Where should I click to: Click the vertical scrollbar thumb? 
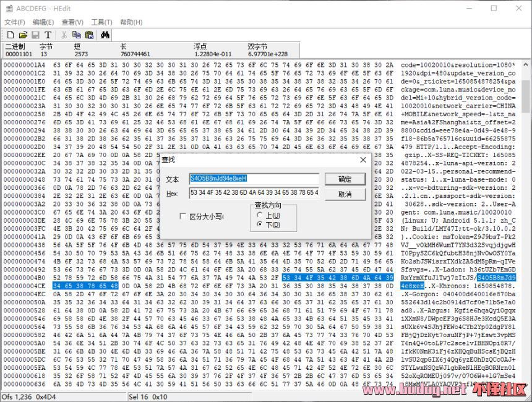point(526,96)
